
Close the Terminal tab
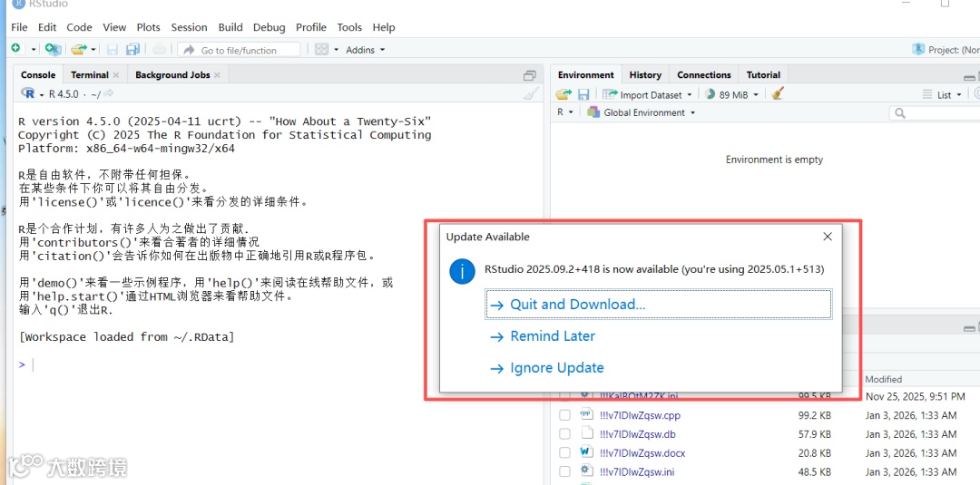(115, 75)
